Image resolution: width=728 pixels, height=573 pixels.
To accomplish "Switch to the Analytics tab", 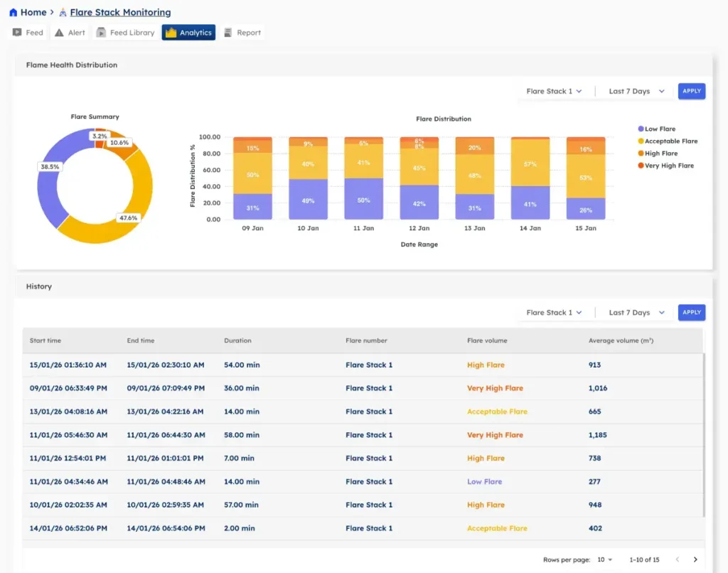I will pos(188,33).
